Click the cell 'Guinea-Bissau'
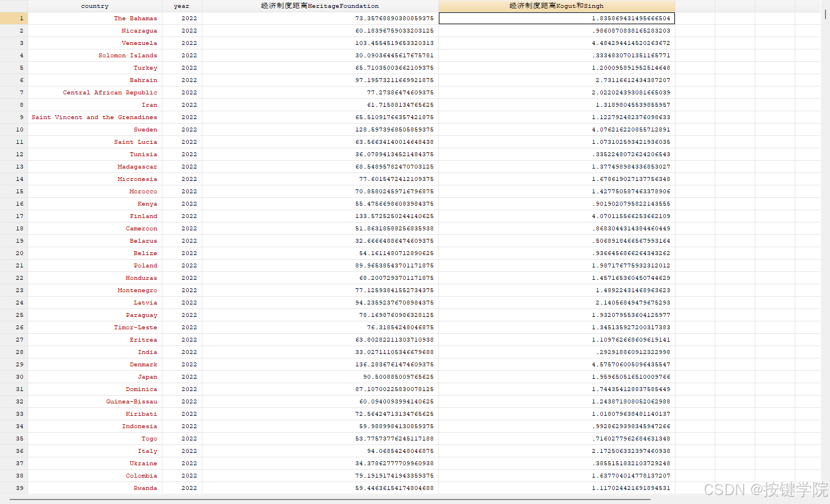 (x=95, y=402)
